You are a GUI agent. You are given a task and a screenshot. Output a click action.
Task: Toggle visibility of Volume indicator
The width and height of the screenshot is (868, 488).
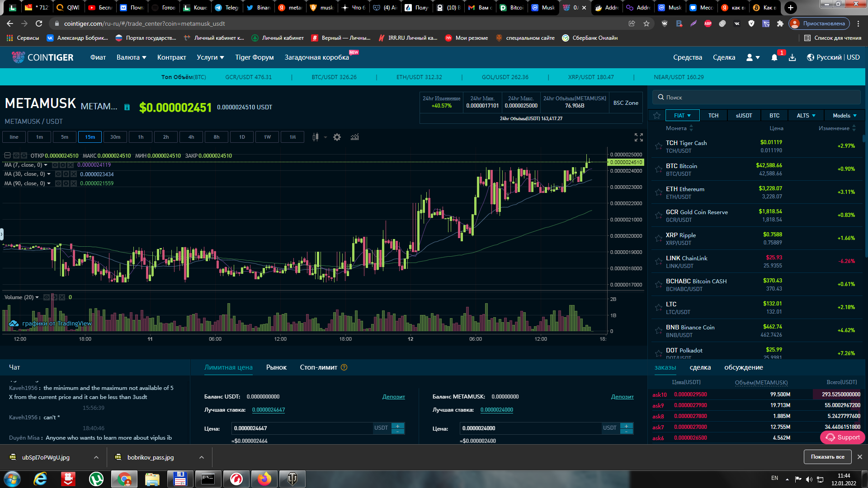pyautogui.click(x=47, y=297)
